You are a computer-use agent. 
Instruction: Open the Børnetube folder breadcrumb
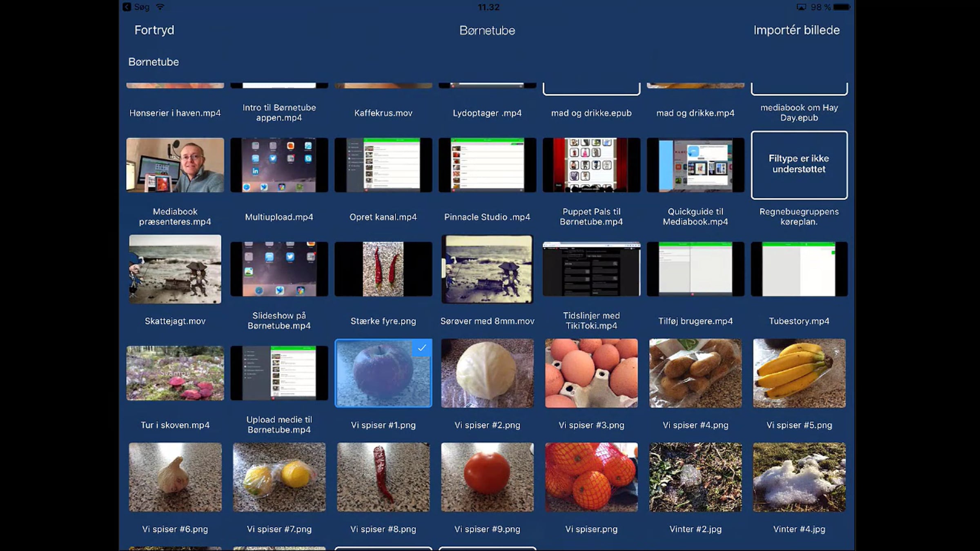coord(154,62)
